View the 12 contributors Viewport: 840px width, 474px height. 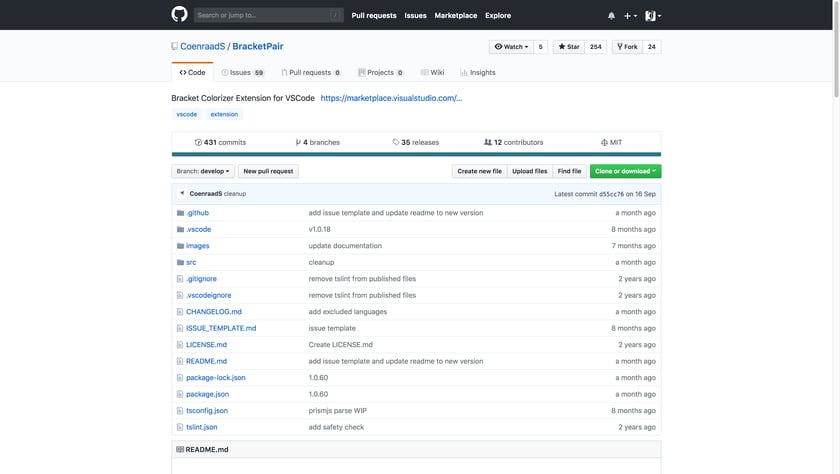(x=513, y=142)
